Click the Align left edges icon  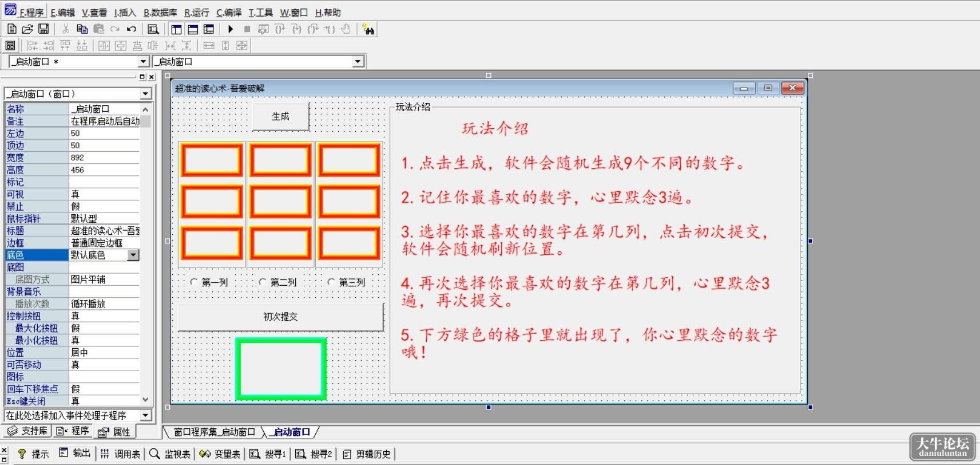click(x=32, y=45)
